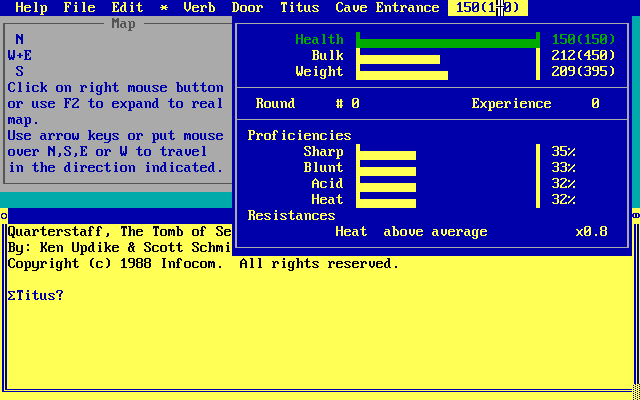Click the Sharp 35% value

point(563,151)
